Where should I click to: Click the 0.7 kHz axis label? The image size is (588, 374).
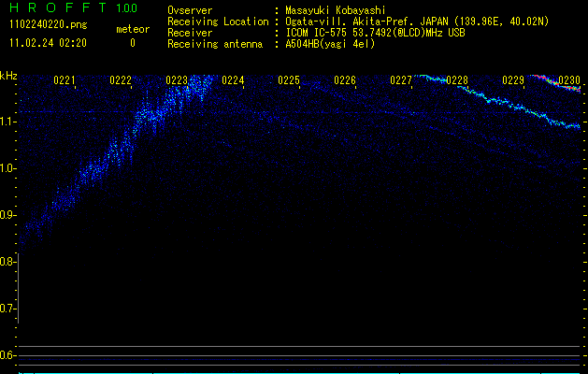click(x=7, y=309)
